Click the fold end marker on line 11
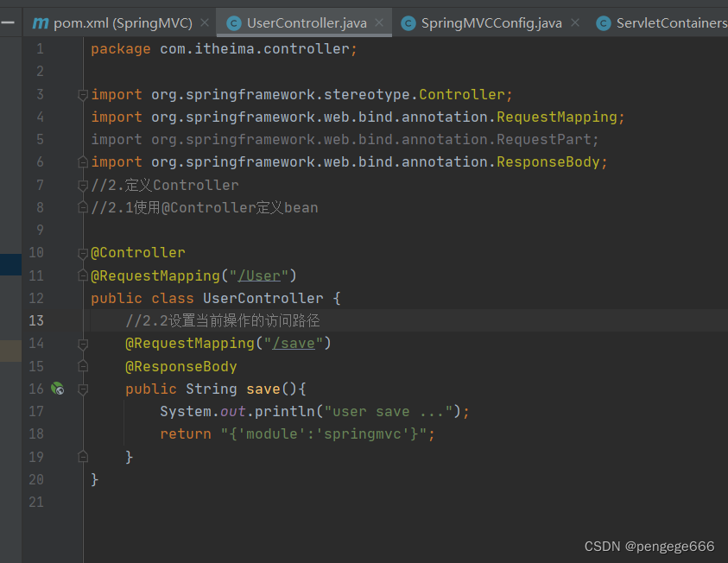This screenshot has height=563, width=728. 83,275
